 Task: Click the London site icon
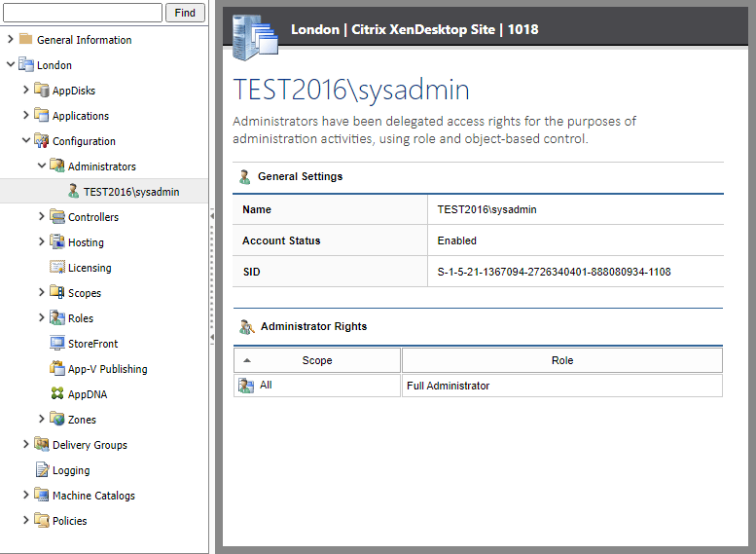coord(25,64)
